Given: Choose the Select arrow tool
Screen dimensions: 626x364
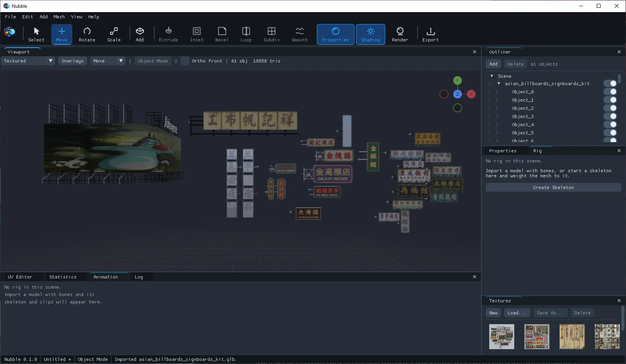Looking at the screenshot, I should (36, 34).
